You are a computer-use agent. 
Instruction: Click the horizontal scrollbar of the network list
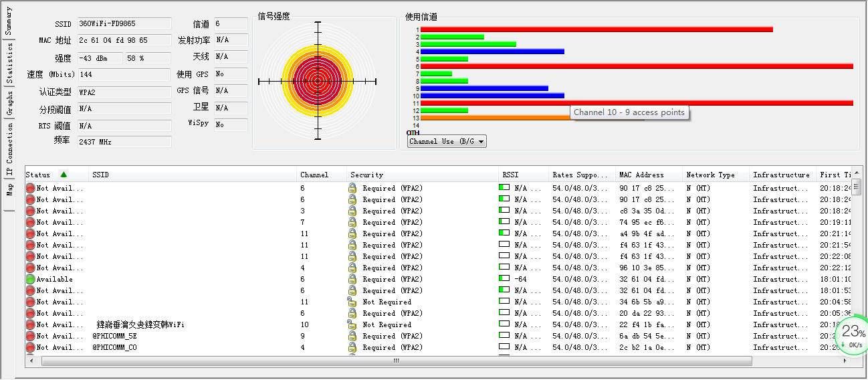(397, 361)
